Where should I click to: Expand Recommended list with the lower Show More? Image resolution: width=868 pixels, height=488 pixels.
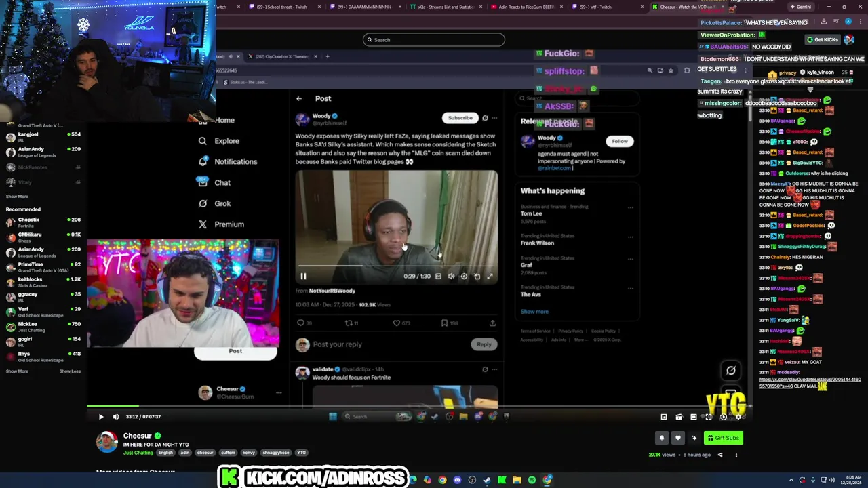tap(17, 371)
